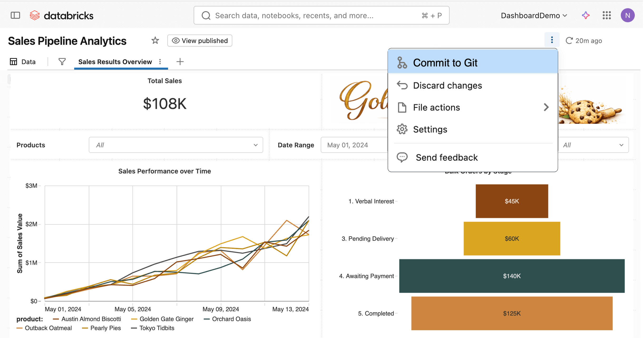Open the filter funnel icon

point(62,61)
